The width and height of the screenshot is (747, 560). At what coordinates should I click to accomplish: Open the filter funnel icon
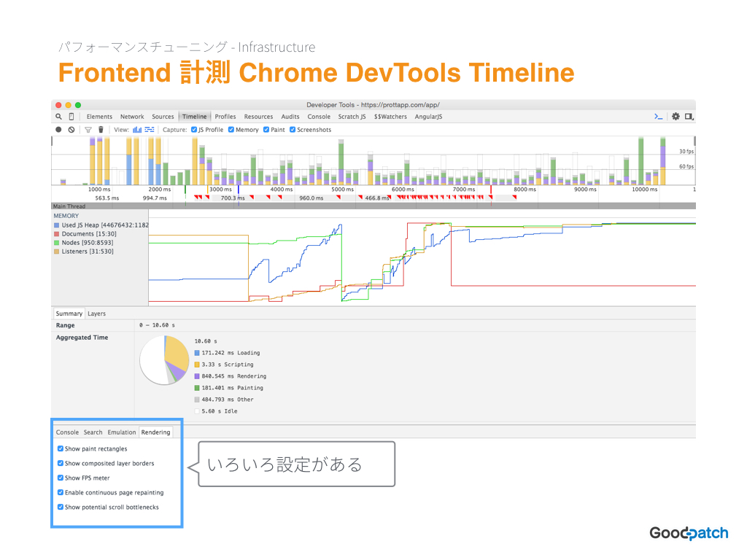point(88,130)
